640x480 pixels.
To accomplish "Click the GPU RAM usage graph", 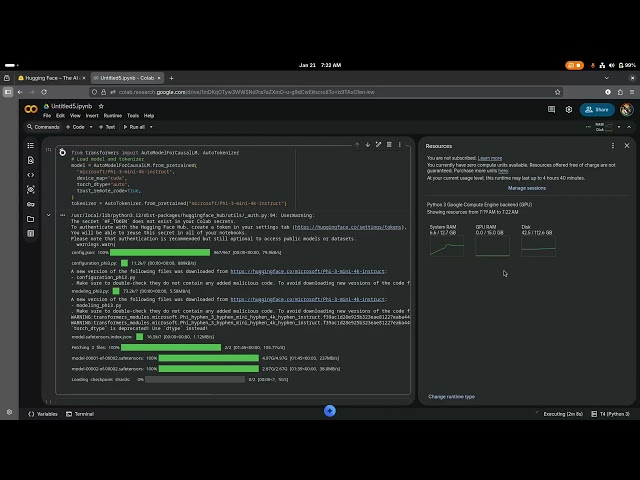I will click(x=492, y=246).
